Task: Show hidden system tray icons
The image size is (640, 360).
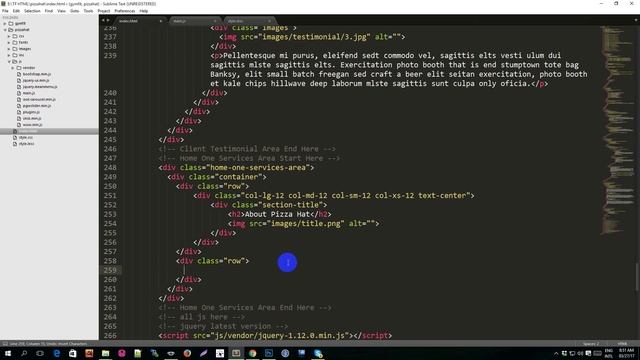Action: [556, 353]
